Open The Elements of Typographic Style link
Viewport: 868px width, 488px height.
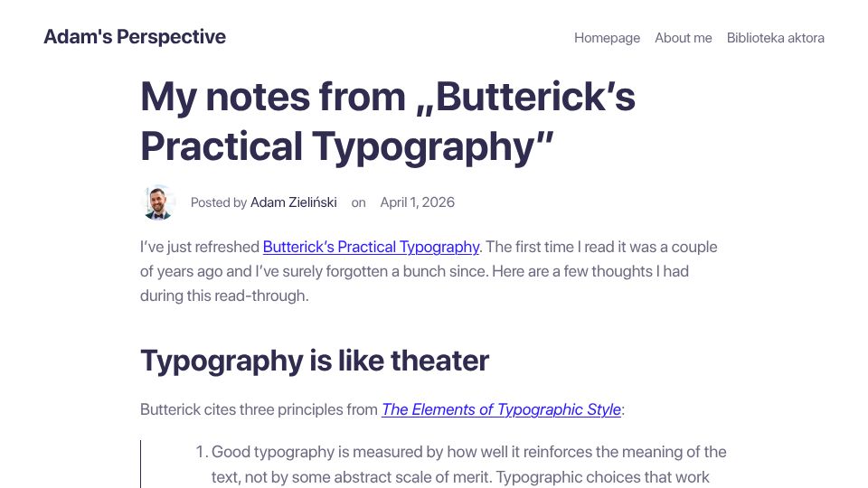501,409
